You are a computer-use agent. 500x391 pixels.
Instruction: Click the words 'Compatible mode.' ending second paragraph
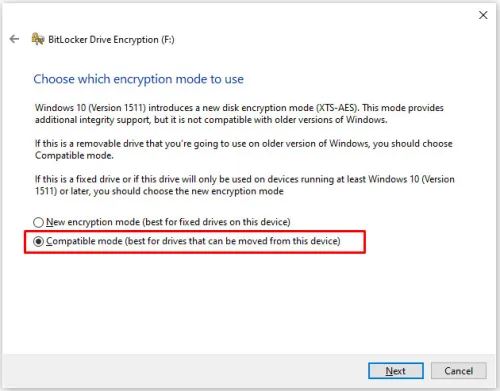pyautogui.click(x=74, y=155)
